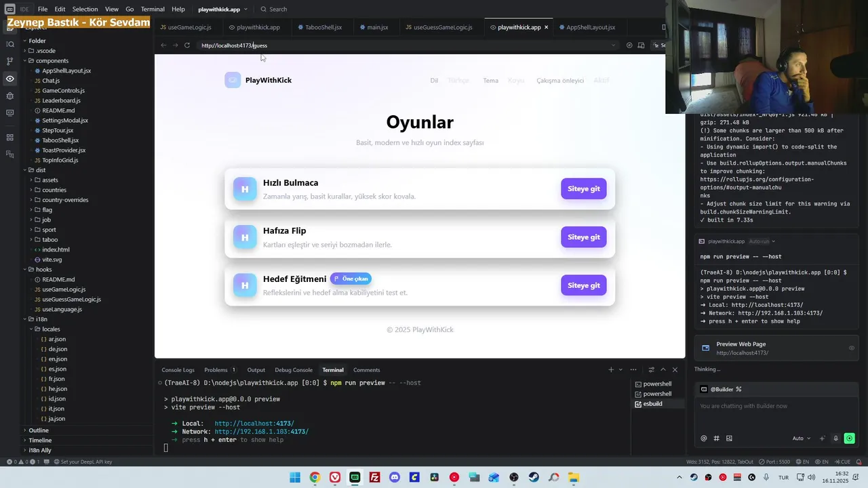Open the Terminal menu in the menu bar
Viewport: 868px width, 488px height.
(x=153, y=9)
